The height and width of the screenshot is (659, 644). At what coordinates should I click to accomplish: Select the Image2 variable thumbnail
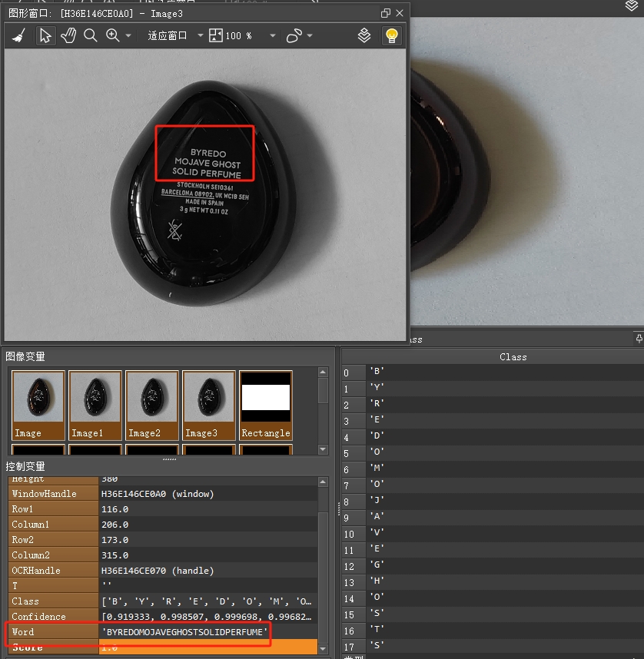pyautogui.click(x=152, y=405)
